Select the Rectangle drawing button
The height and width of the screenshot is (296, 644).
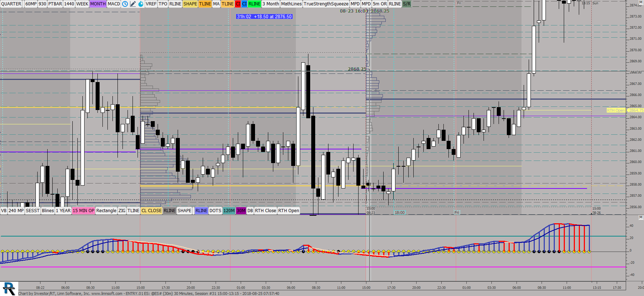coord(106,211)
